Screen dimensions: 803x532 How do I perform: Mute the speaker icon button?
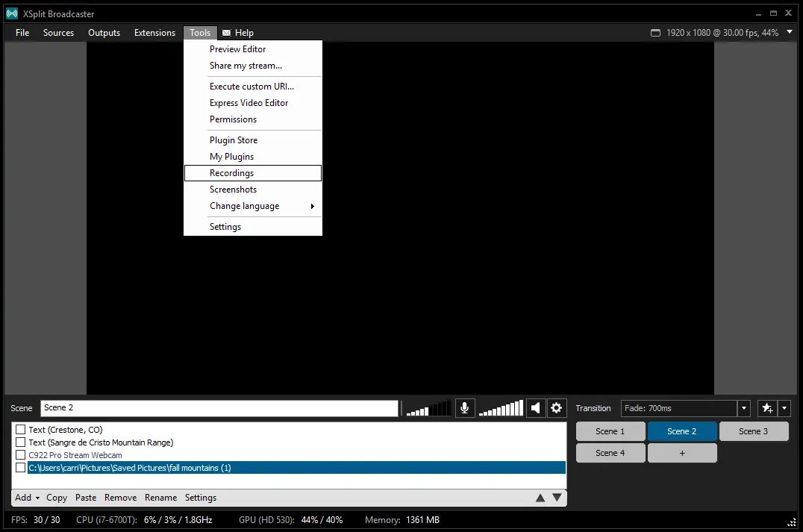click(x=536, y=408)
